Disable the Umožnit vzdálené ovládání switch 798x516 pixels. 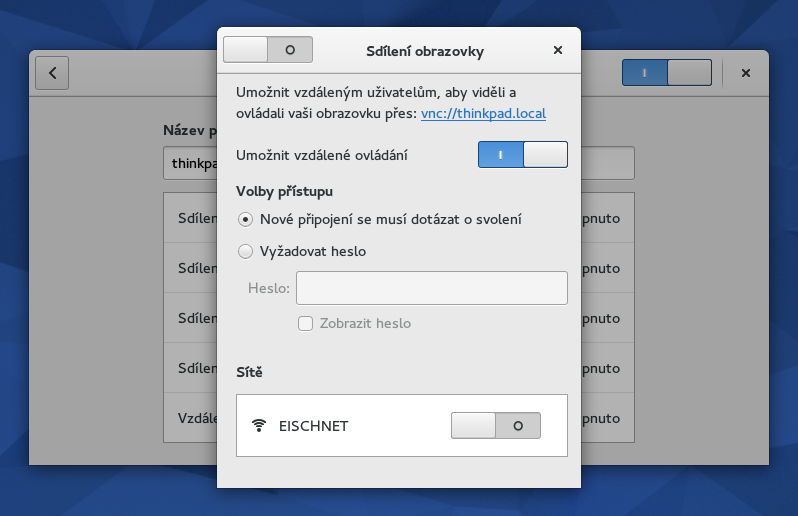click(522, 155)
